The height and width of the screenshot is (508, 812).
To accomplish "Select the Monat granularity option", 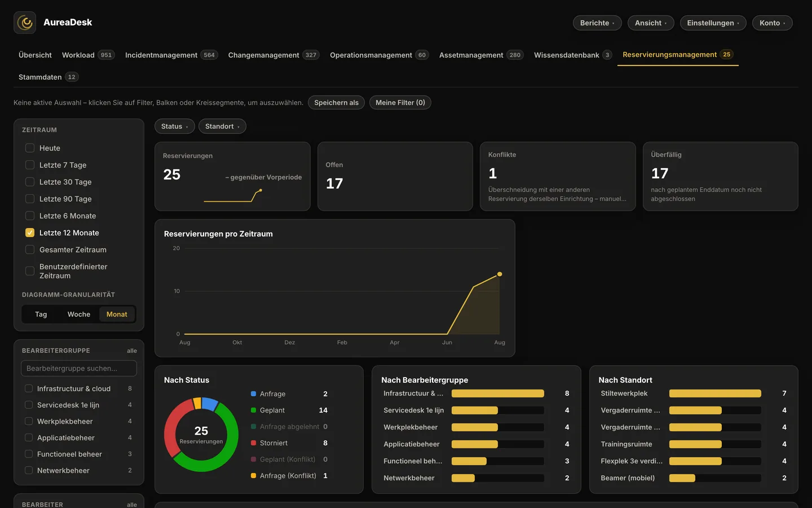I will tap(117, 314).
